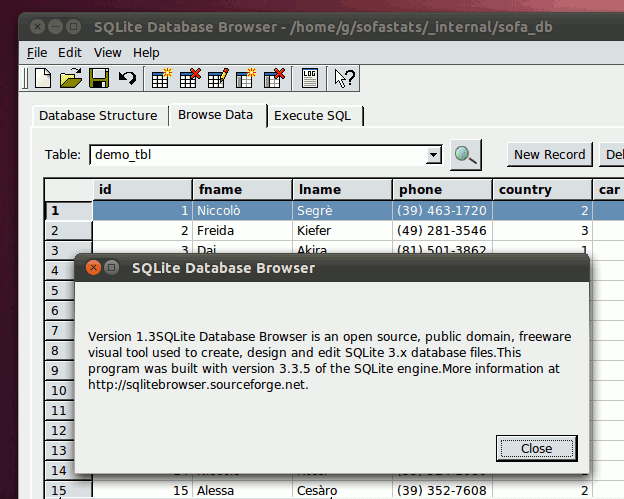This screenshot has width=624, height=499.
Task: Click the Close button in About dialog
Action: [x=536, y=448]
